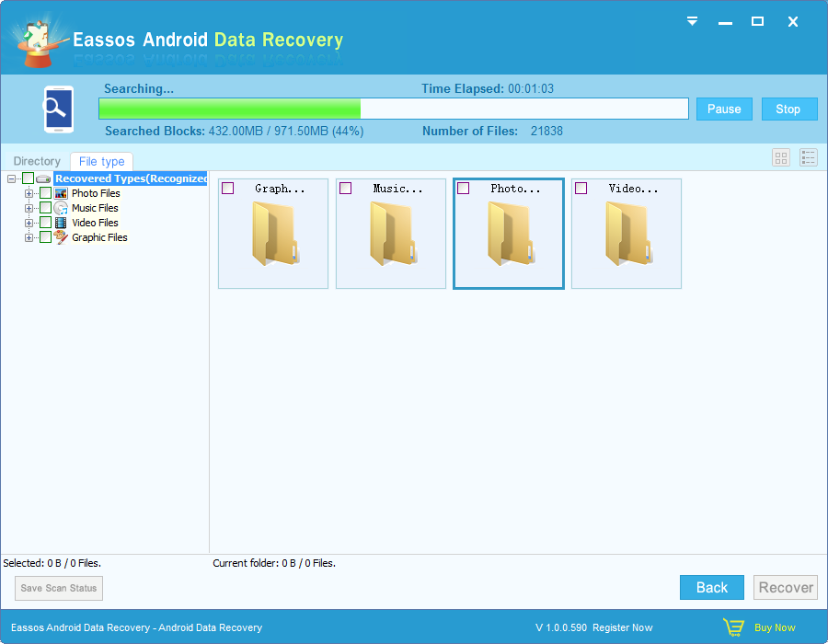Select the Music Files tree label
828x644 pixels.
pyautogui.click(x=95, y=208)
